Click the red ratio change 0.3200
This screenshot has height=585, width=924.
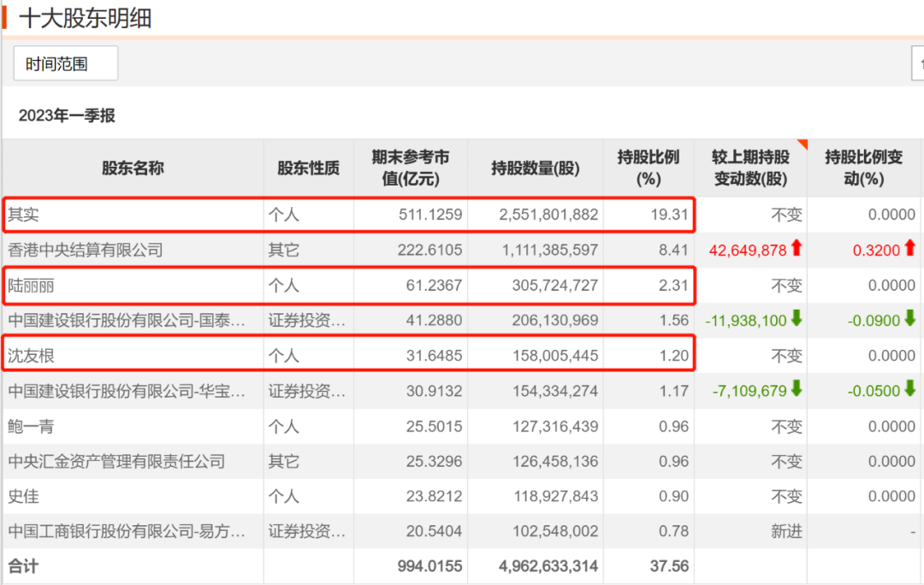coord(876,250)
